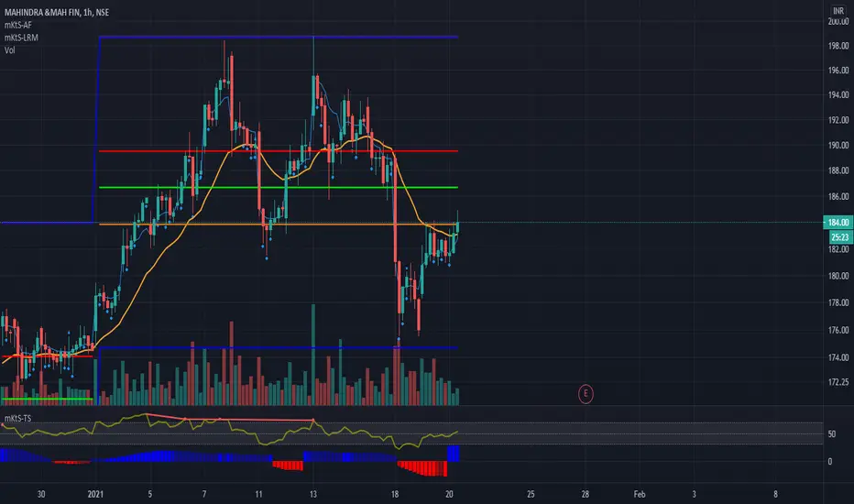This screenshot has height=504, width=854.
Task: Select the red horizontal level line near 189.50
Action: (x=279, y=151)
